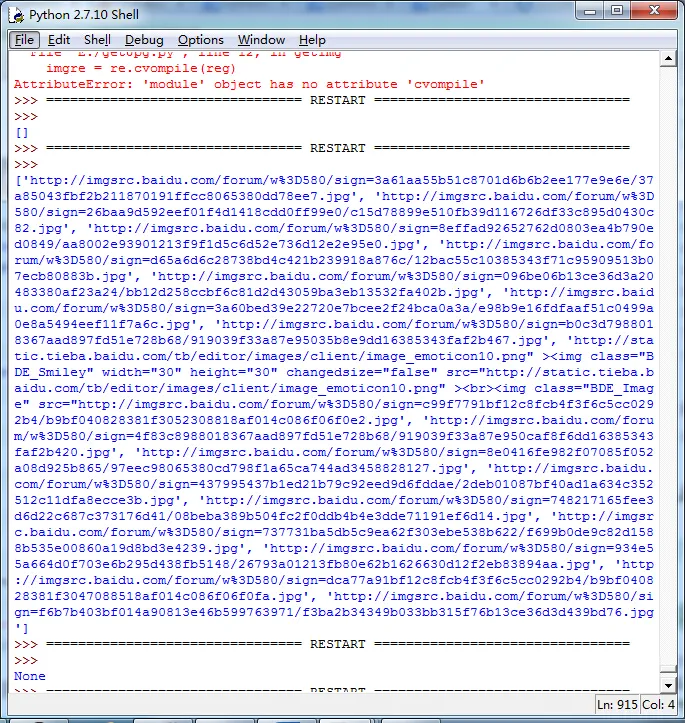Open the Edit menu

point(59,40)
